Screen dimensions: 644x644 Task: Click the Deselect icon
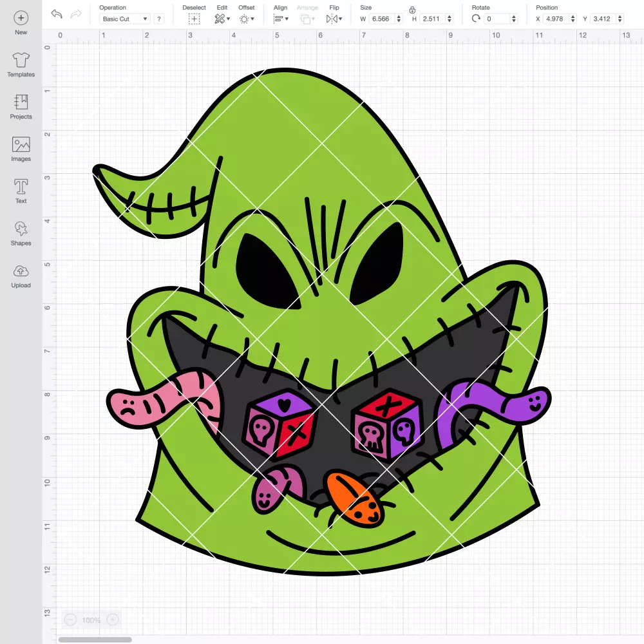click(194, 19)
